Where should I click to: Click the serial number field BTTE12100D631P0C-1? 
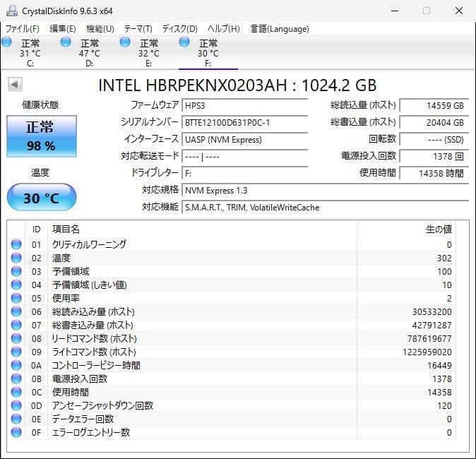click(244, 123)
